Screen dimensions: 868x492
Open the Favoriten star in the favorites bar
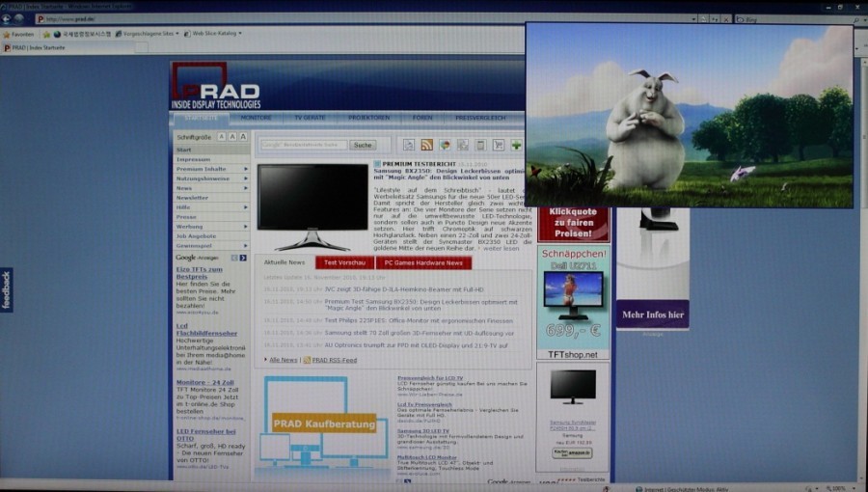tap(19, 33)
